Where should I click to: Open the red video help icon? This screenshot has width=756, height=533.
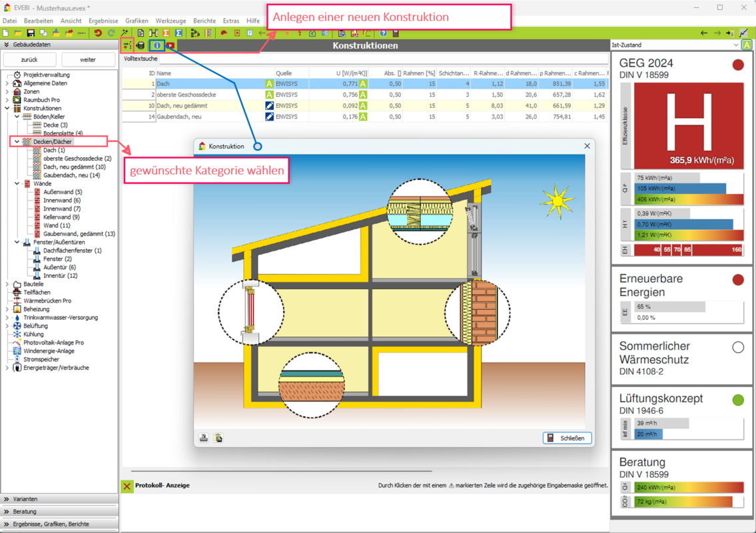[171, 45]
